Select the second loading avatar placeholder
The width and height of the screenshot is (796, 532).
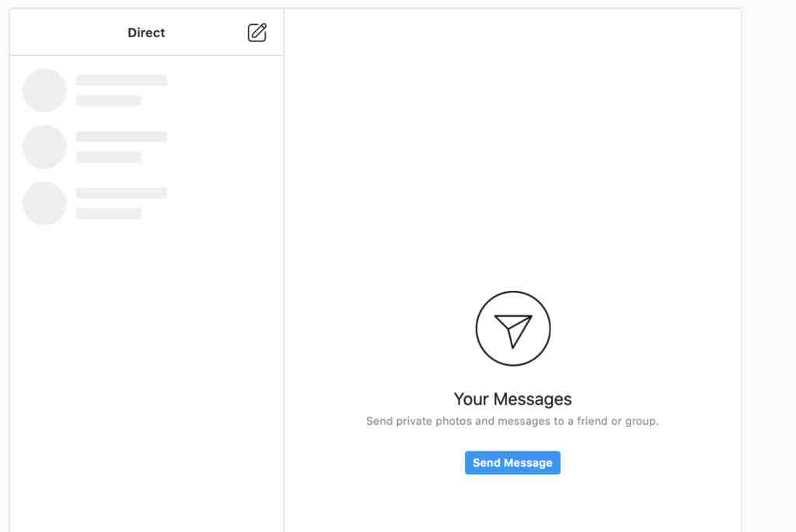[x=44, y=147]
